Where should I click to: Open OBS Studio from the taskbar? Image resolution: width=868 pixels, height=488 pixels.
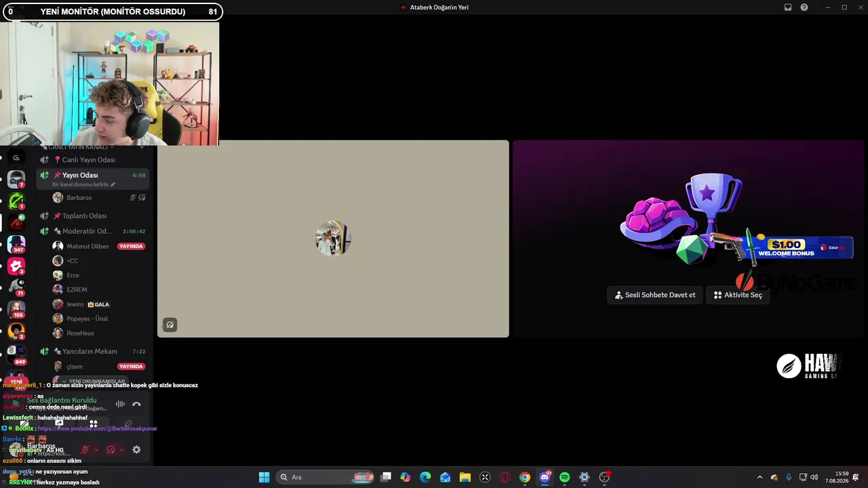point(604,477)
